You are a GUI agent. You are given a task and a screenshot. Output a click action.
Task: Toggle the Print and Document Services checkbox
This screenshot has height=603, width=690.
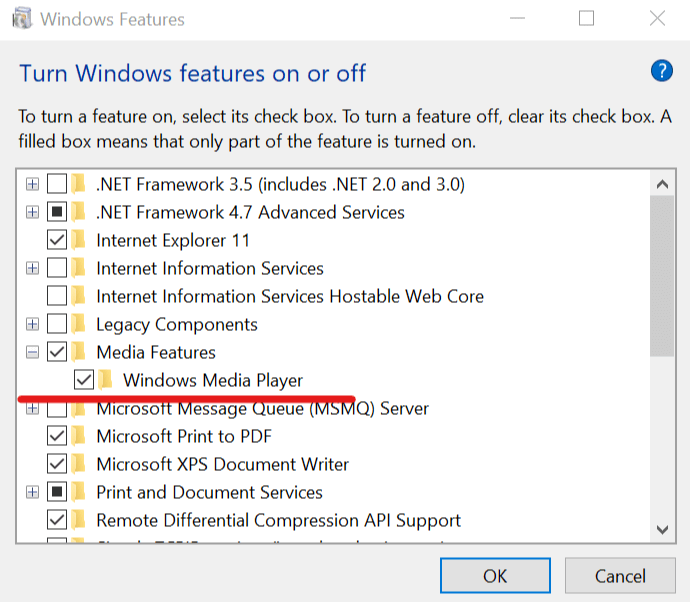pyautogui.click(x=57, y=492)
